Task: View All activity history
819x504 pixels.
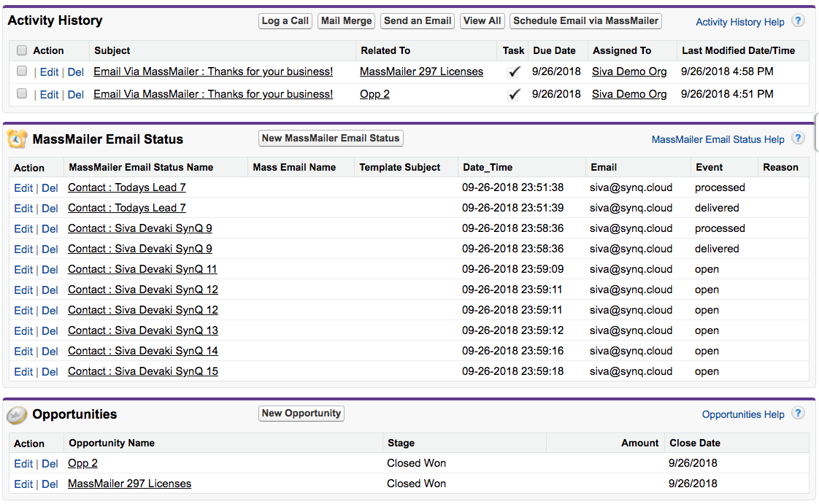Action: tap(482, 21)
